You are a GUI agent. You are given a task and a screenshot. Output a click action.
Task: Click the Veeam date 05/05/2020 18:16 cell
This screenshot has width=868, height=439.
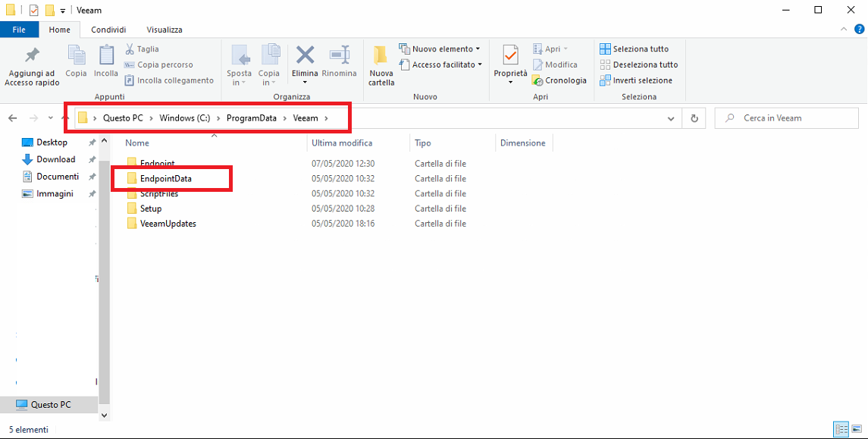[343, 224]
